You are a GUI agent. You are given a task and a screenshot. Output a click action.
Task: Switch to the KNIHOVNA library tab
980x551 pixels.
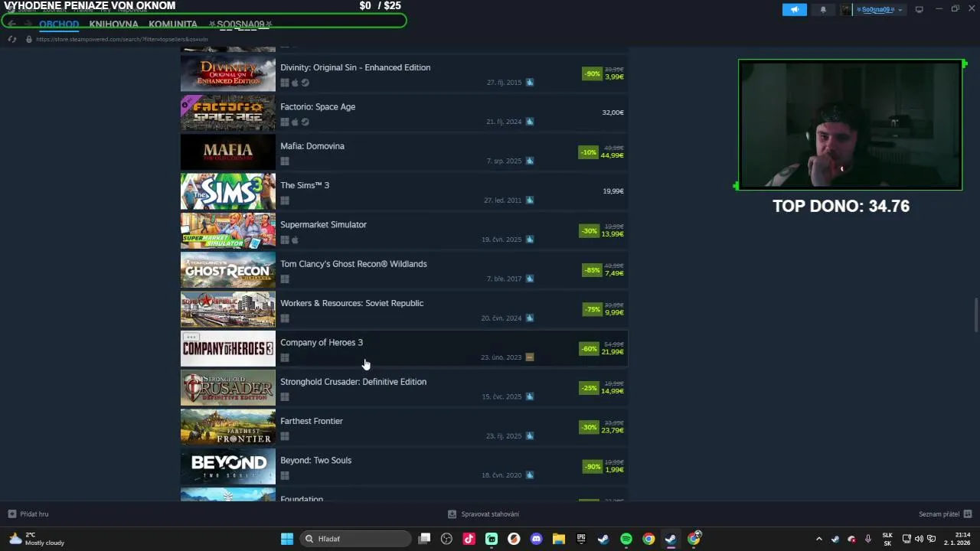coord(113,24)
